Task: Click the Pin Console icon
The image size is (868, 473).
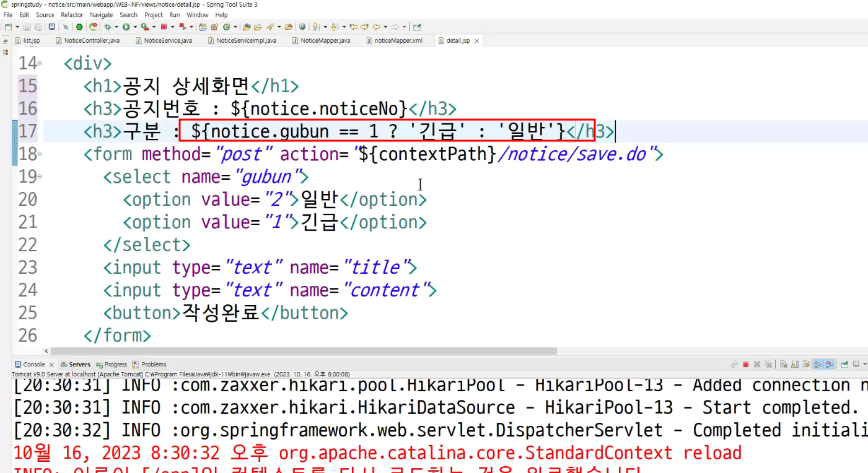Action: pos(844,365)
